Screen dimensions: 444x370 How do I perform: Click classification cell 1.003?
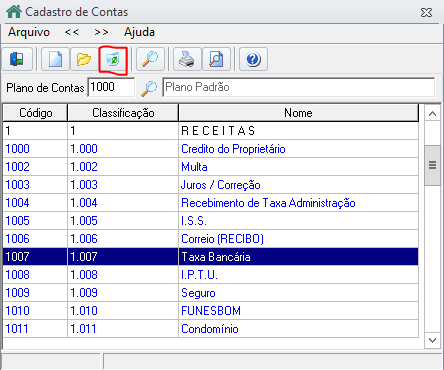tap(123, 185)
